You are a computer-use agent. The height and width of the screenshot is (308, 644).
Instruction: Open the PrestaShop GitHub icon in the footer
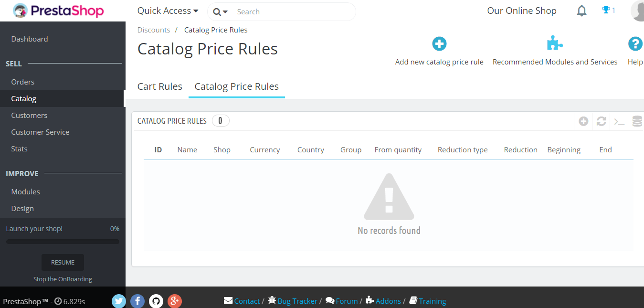point(156,301)
